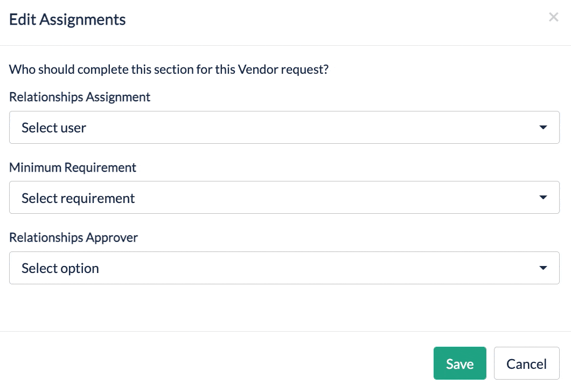Click the Edit Assignments dialog title
The image size is (571, 392).
pos(67,20)
